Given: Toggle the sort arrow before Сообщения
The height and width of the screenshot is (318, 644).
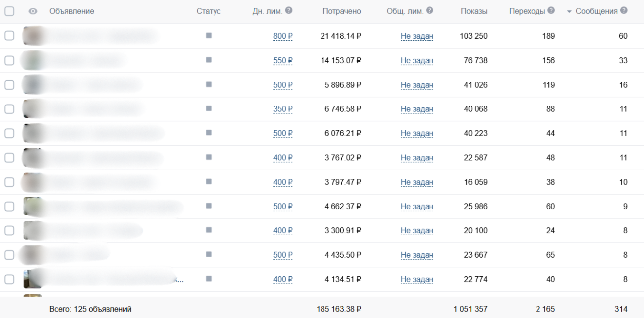Looking at the screenshot, I should (x=570, y=11).
